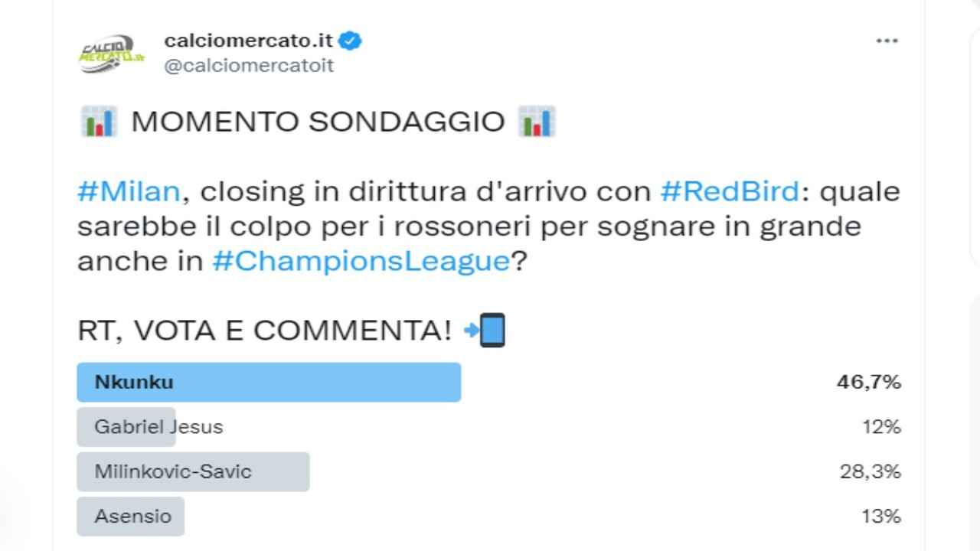
Task: Open the #RedBird hashtag
Action: [730, 191]
